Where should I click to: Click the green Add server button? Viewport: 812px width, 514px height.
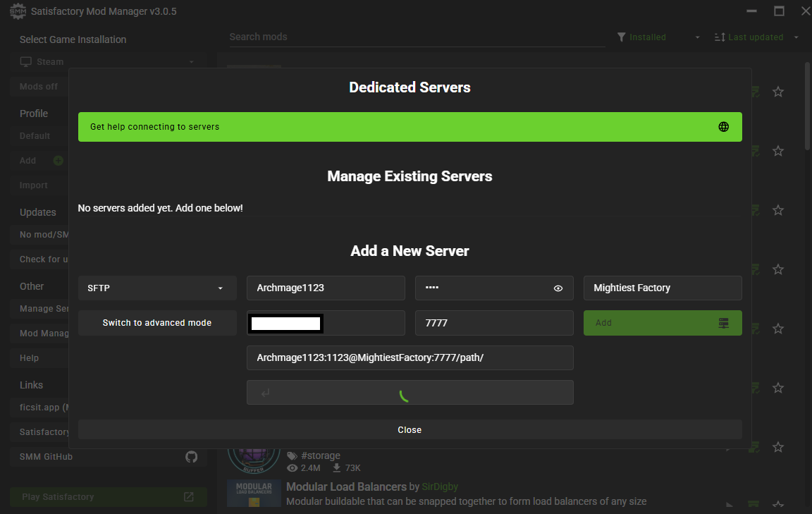click(x=663, y=323)
